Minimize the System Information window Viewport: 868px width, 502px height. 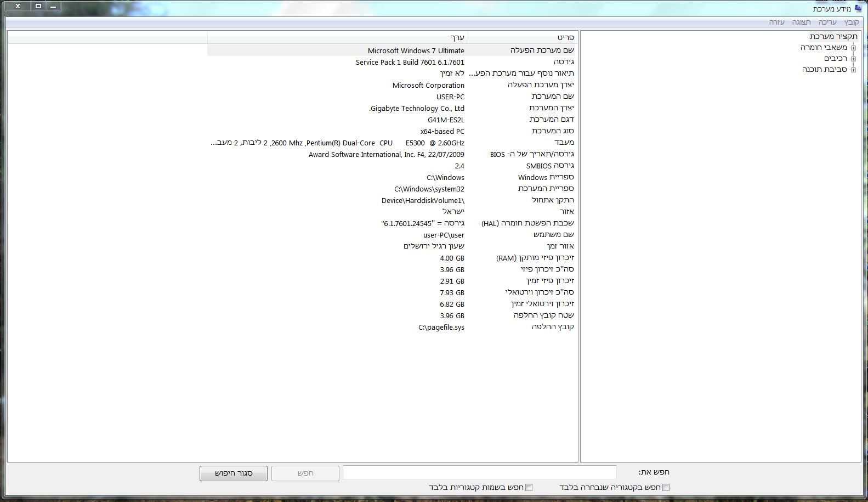pyautogui.click(x=53, y=6)
